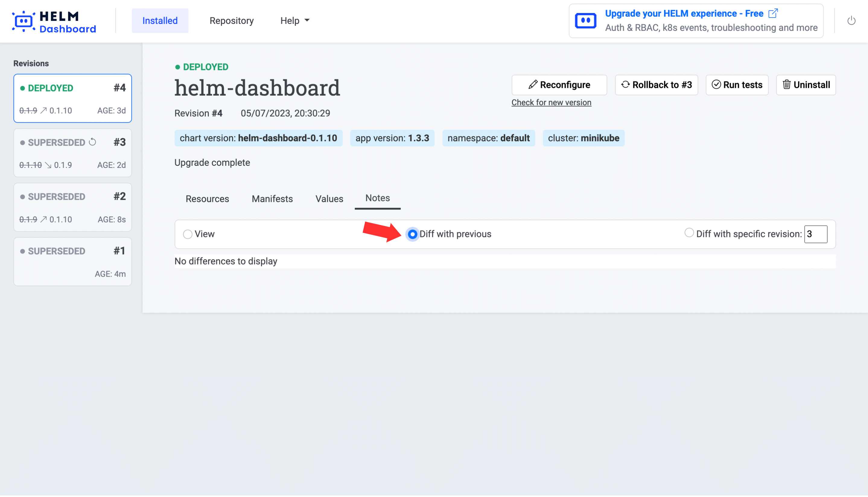Screen dimensions: 868x497
Task: Click the external link icon in upgrade banner
Action: pos(773,14)
